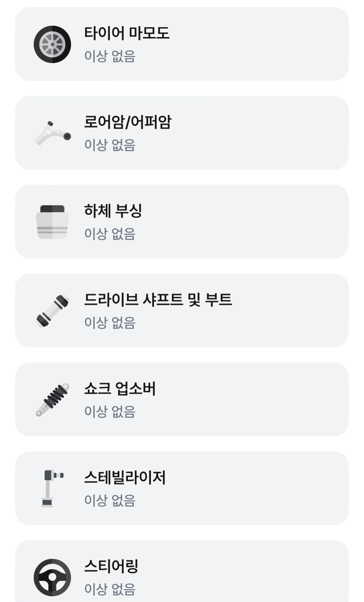
Task: Select the 스테빌라이저 title text
Action: [x=124, y=477]
